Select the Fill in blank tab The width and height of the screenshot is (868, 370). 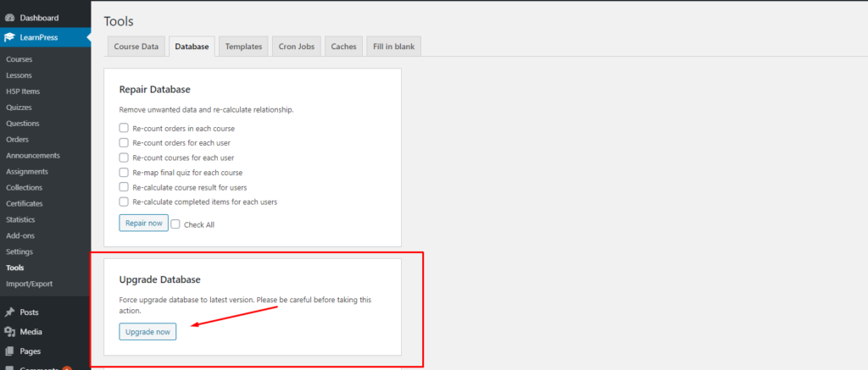pyautogui.click(x=393, y=47)
